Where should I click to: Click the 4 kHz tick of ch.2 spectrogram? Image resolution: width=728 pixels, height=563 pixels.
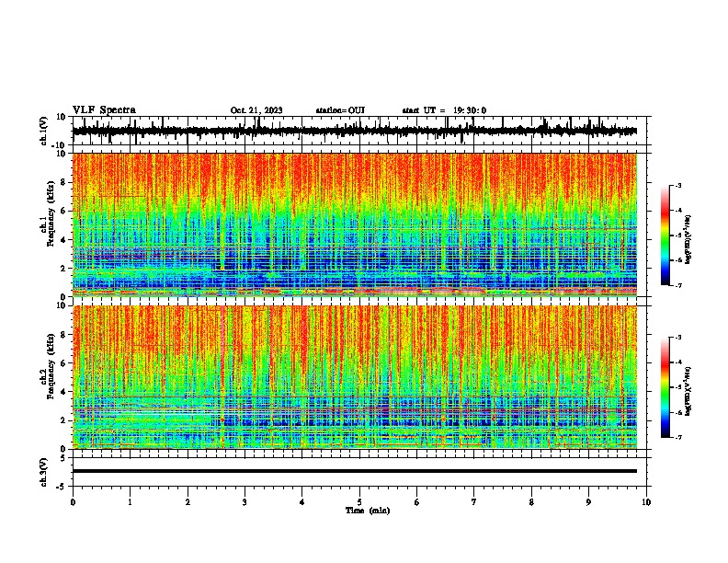pyautogui.click(x=63, y=392)
